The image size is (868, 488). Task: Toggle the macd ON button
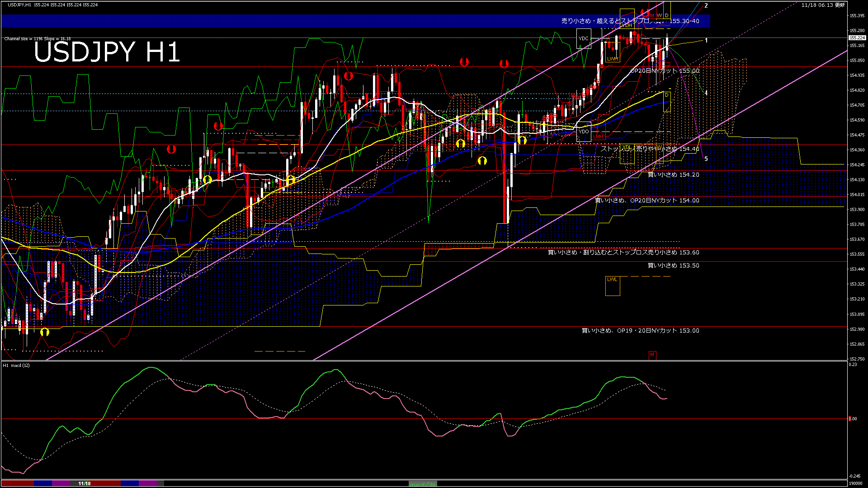coord(423,483)
